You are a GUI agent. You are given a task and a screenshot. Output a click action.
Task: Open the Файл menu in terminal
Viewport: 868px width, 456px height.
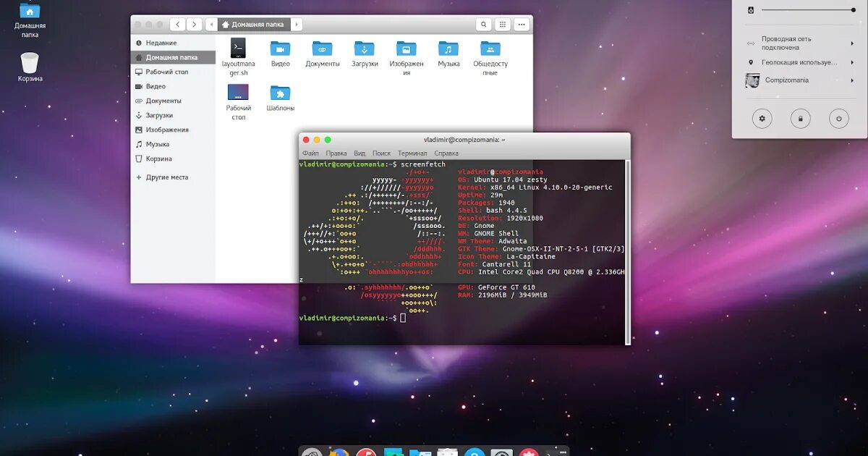tap(310, 153)
